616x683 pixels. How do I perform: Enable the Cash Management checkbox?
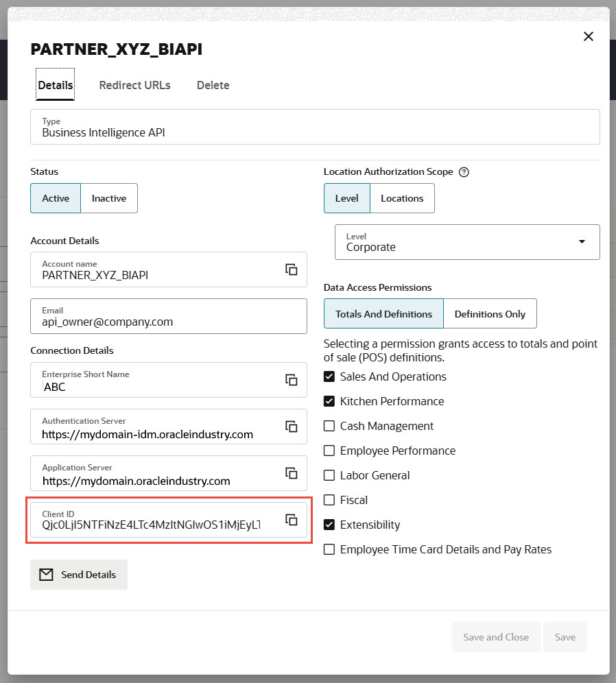click(329, 426)
